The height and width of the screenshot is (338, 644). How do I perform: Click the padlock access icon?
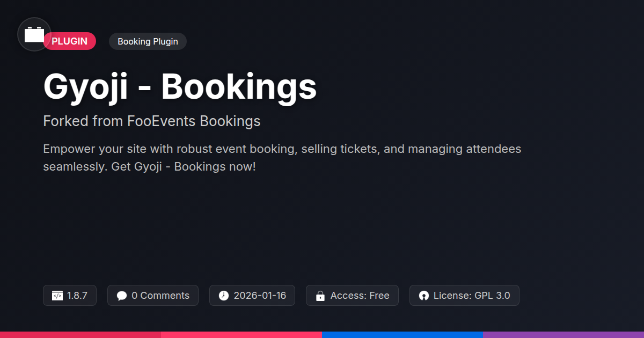click(x=320, y=296)
